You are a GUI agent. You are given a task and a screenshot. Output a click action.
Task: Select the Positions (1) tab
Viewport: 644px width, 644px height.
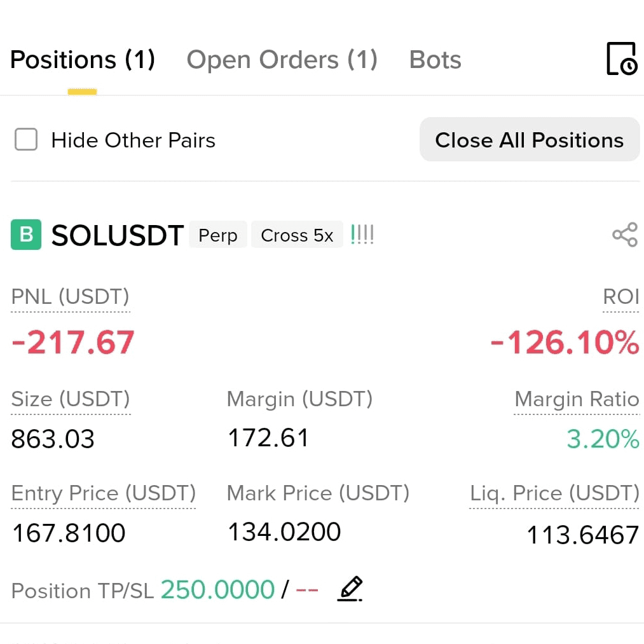[x=83, y=60]
